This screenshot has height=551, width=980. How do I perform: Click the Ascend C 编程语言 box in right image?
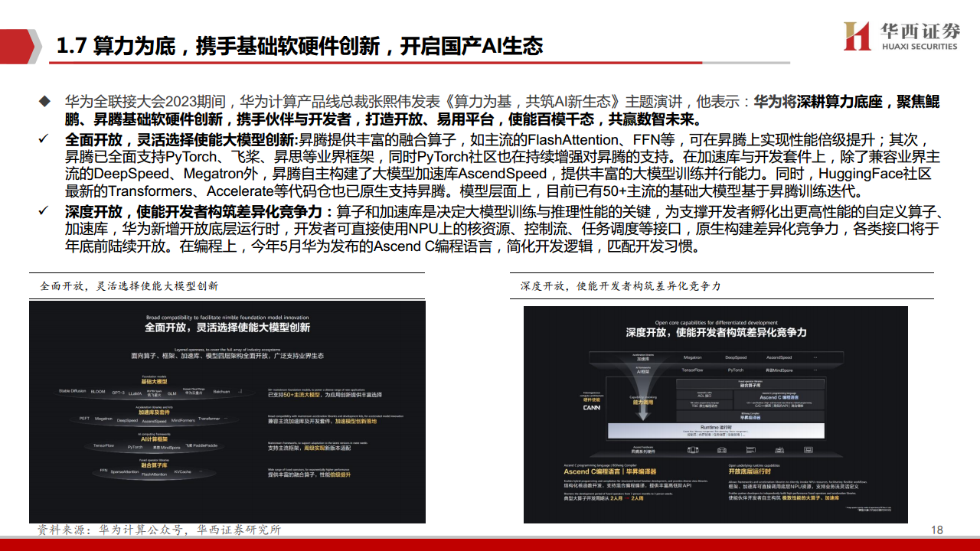pos(779,400)
